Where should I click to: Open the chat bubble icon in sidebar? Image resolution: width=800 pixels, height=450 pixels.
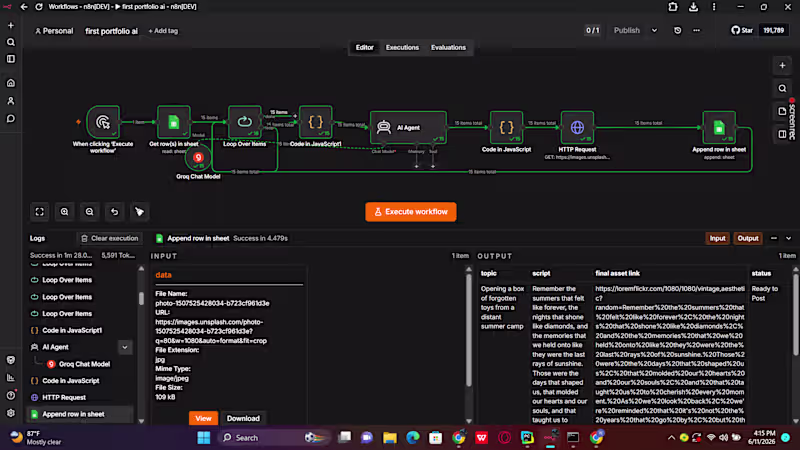(x=11, y=119)
